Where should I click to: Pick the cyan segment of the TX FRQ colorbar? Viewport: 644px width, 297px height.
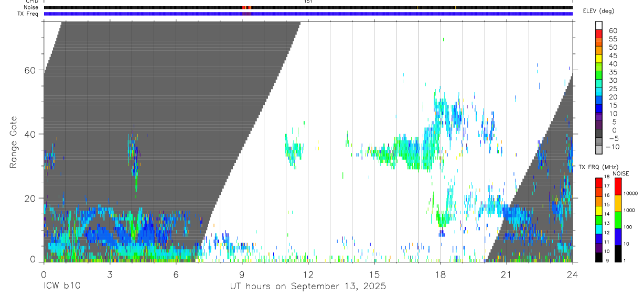[x=598, y=229]
